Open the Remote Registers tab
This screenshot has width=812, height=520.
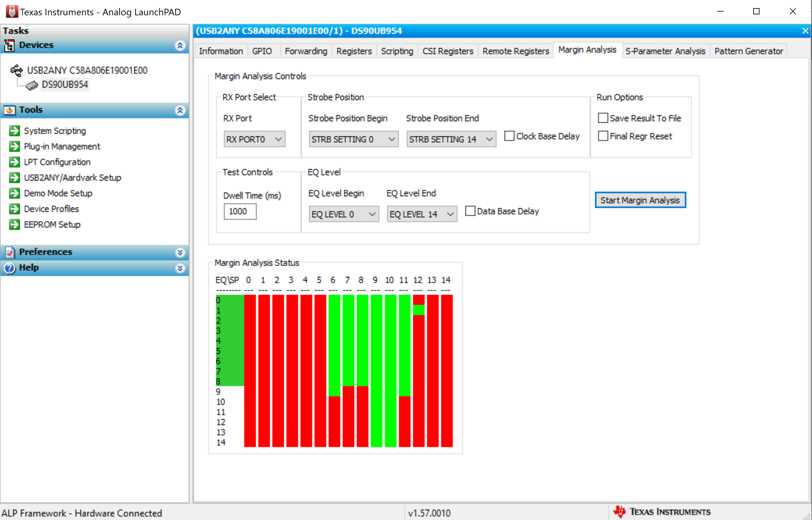pos(516,51)
